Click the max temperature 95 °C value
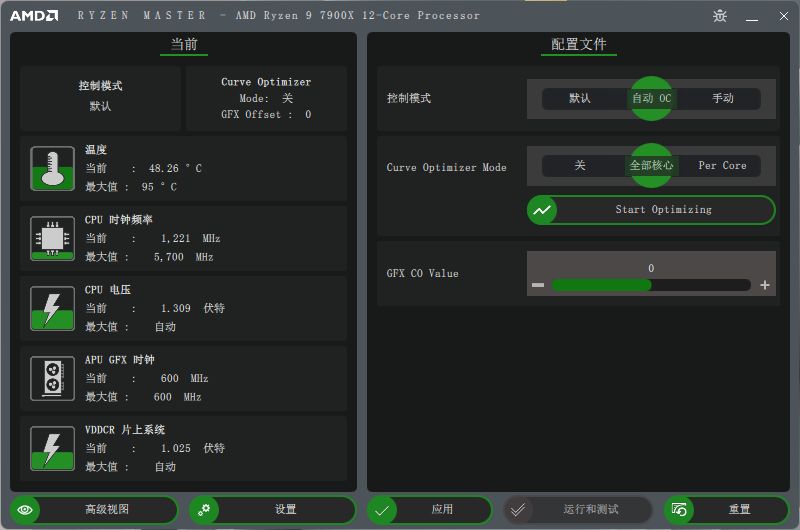Image resolution: width=800 pixels, height=530 pixels. 159,187
